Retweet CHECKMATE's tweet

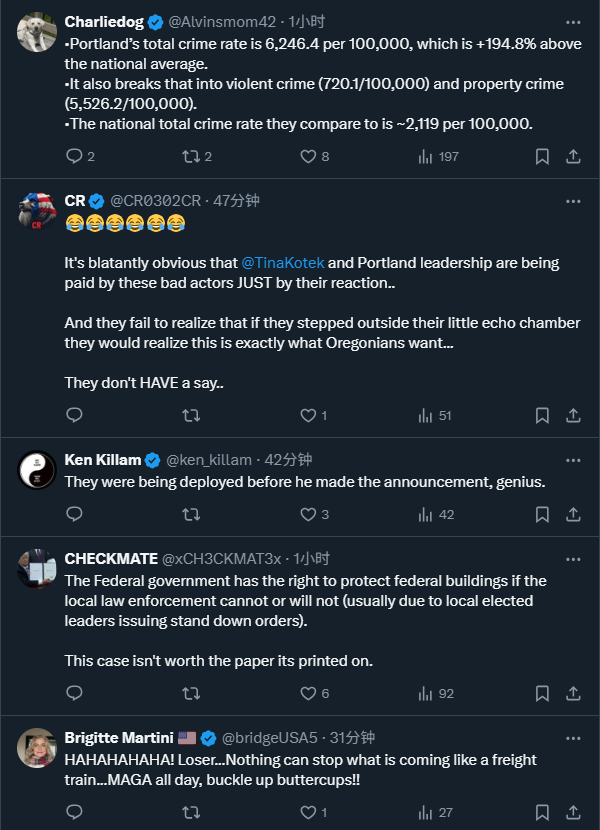click(190, 693)
